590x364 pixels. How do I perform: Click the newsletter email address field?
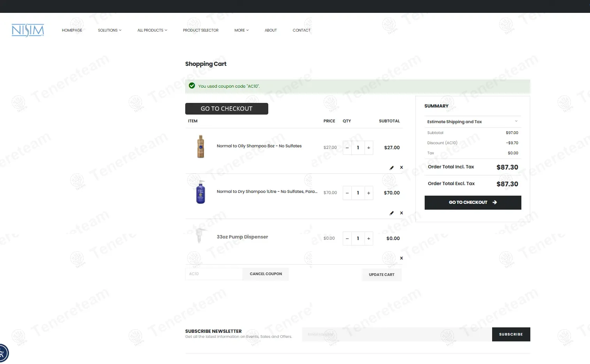point(397,334)
